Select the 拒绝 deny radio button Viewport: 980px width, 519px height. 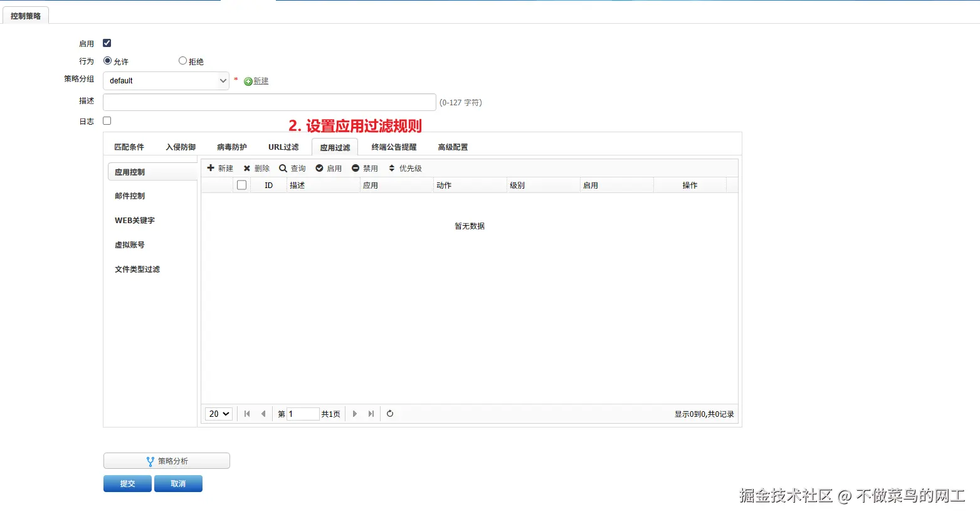tap(182, 61)
